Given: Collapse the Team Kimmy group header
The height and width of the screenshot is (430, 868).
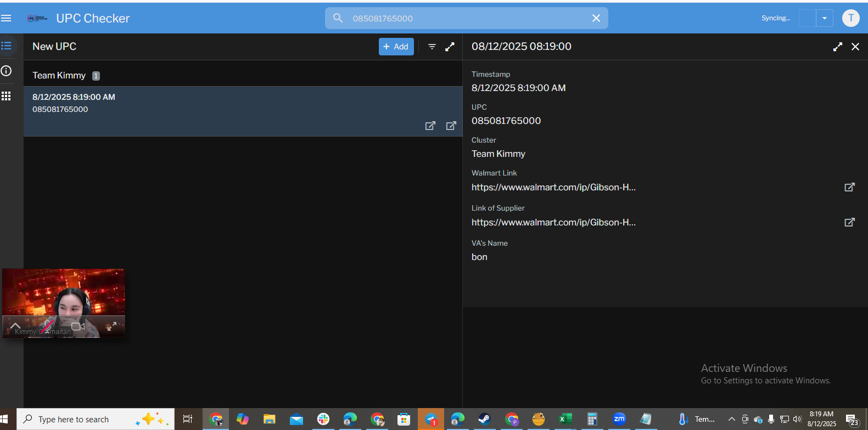Looking at the screenshot, I should point(59,75).
